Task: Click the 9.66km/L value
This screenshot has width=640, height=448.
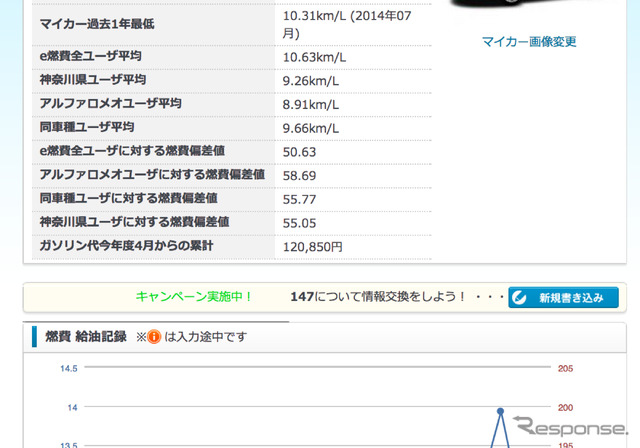Action: [311, 129]
